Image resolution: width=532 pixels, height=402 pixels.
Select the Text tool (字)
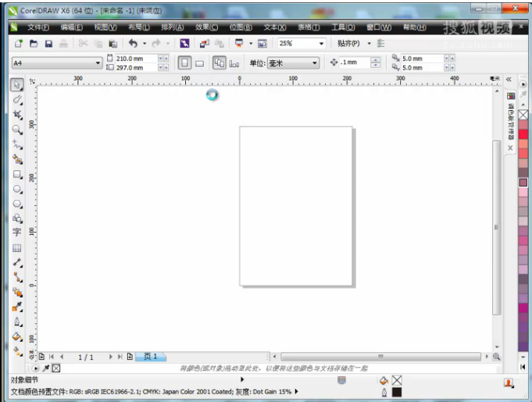click(x=17, y=233)
